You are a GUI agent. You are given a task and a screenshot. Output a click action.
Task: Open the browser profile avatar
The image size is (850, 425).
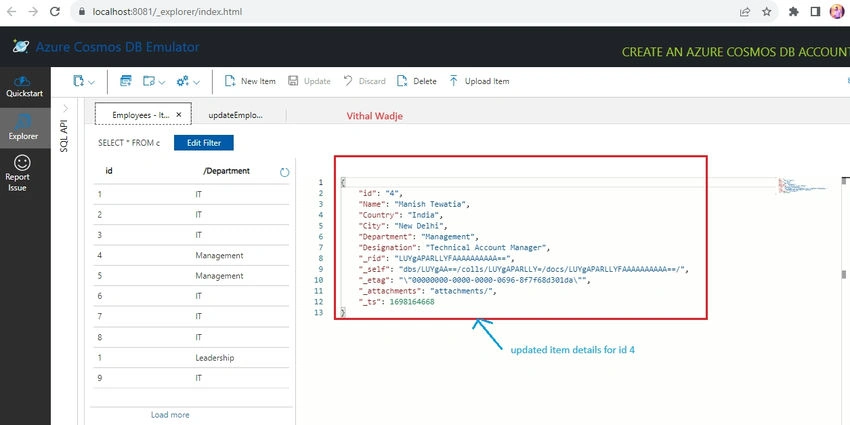coord(837,11)
